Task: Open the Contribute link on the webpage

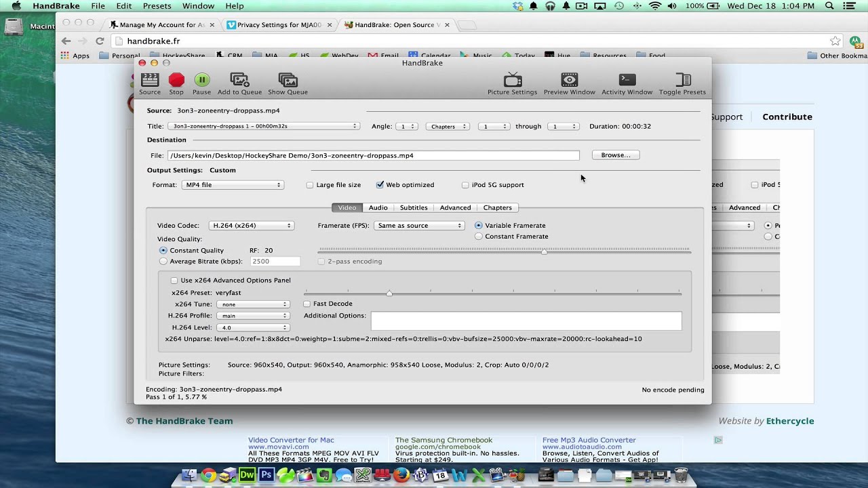Action: point(787,117)
